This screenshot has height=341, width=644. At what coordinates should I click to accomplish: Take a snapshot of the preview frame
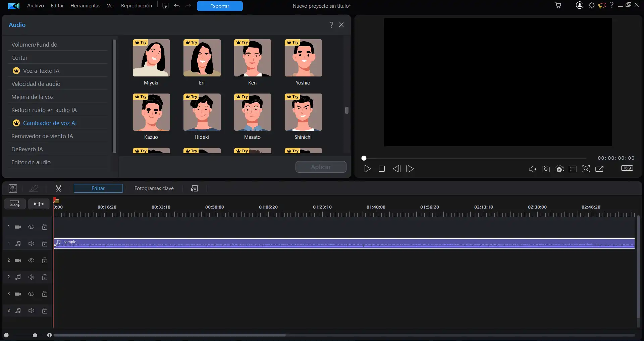(546, 169)
